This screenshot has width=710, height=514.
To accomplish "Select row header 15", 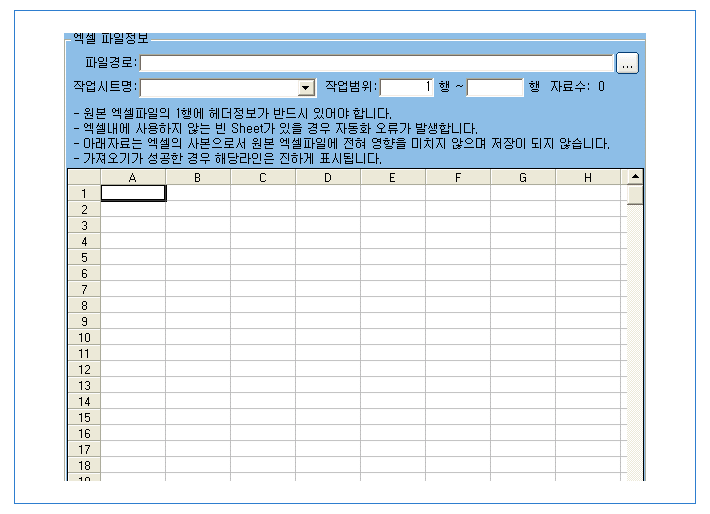I will coord(84,418).
